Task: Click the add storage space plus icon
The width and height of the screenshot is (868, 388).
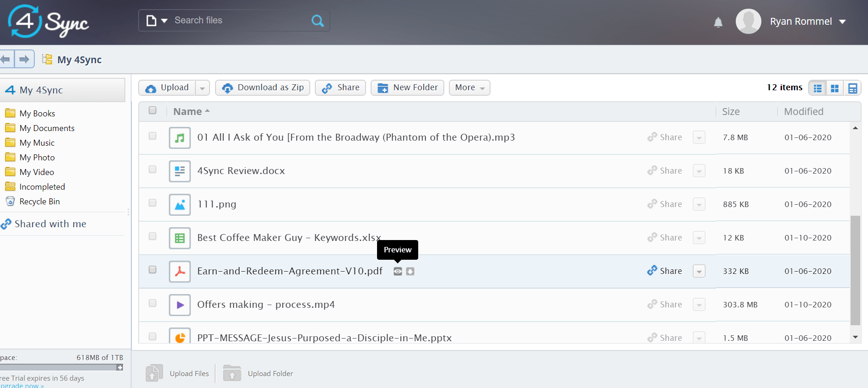Action: pos(120,367)
